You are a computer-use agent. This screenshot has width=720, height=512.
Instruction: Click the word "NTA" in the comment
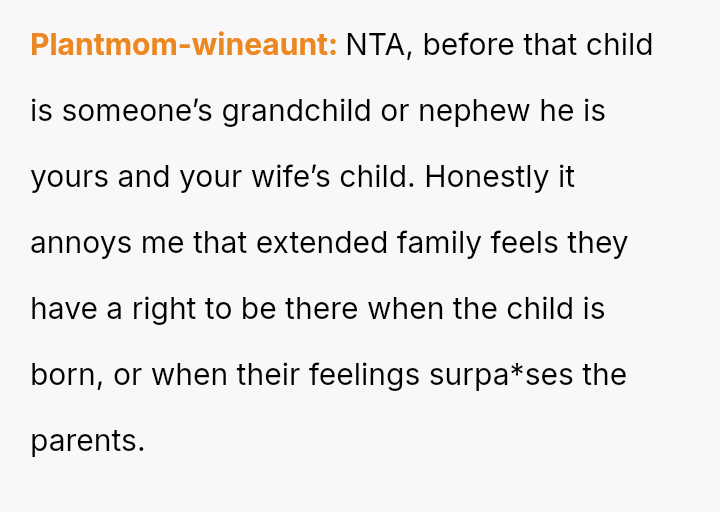tap(383, 46)
